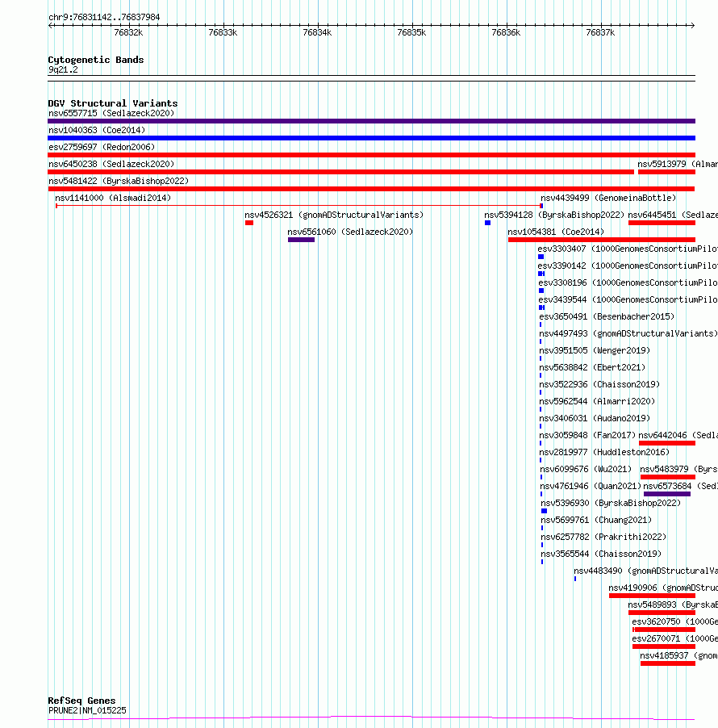Viewport: 718px width, 728px height.
Task: Select the nsv2819977 (Huddleston2016) label
Action: (604, 452)
